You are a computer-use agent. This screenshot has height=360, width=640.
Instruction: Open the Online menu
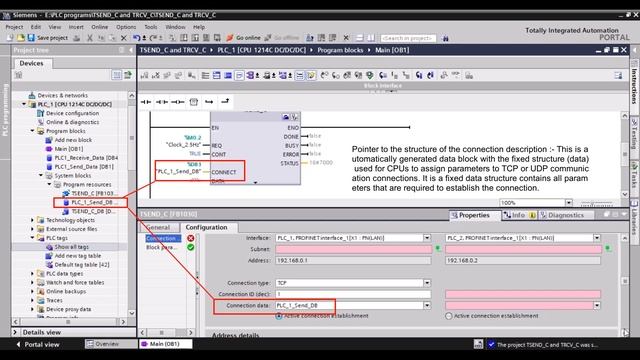(100, 27)
